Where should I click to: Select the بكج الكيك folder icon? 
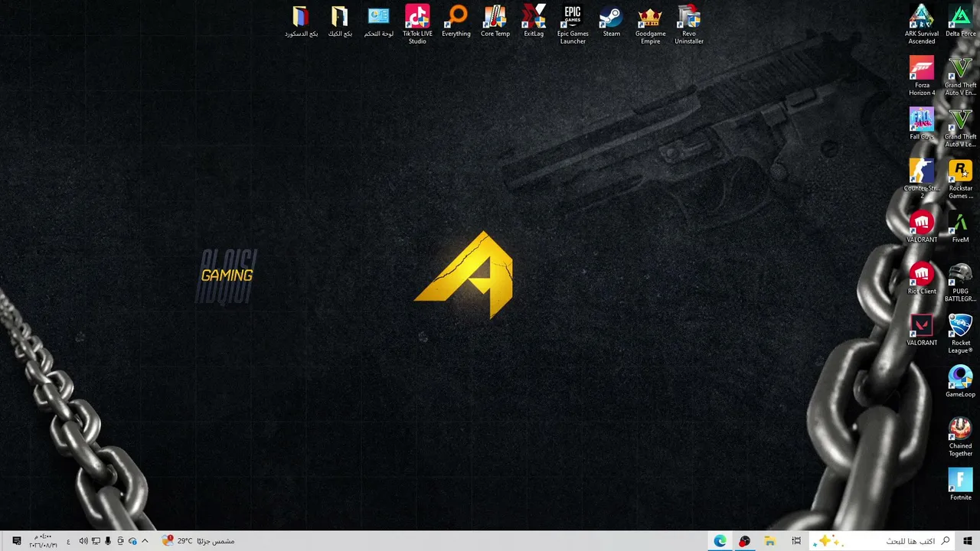340,21
